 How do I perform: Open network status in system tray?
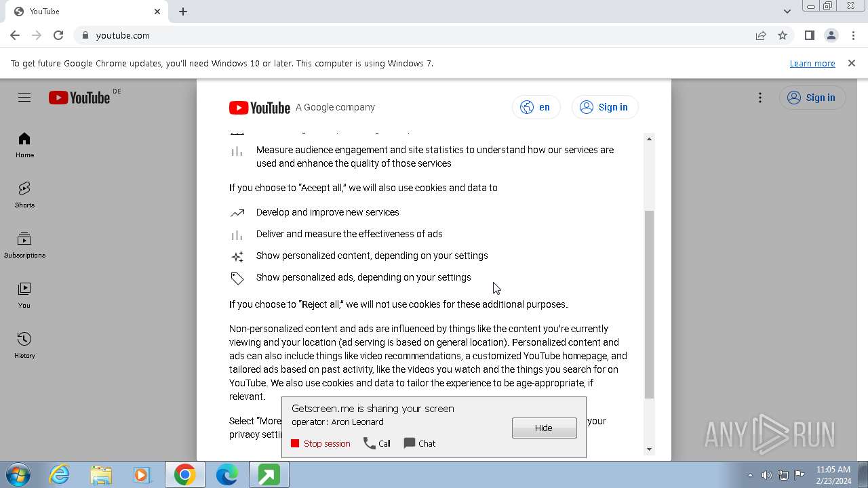click(x=783, y=475)
